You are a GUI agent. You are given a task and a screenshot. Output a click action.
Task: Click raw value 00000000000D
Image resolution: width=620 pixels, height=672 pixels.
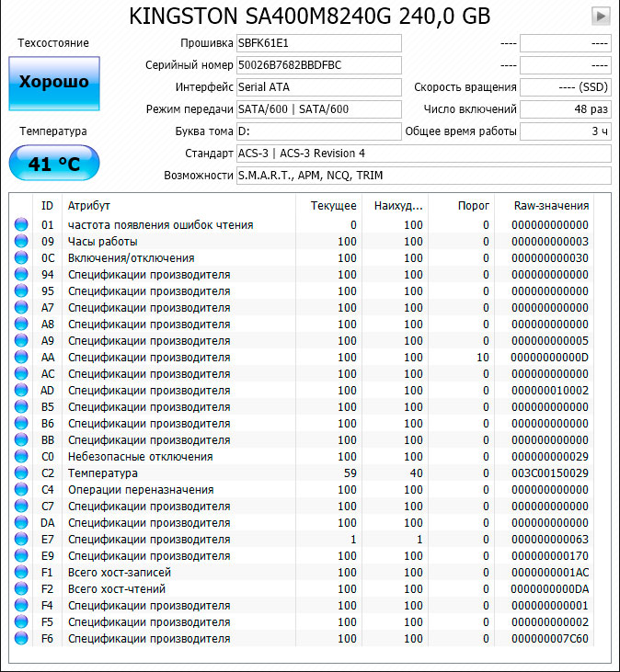(x=550, y=358)
